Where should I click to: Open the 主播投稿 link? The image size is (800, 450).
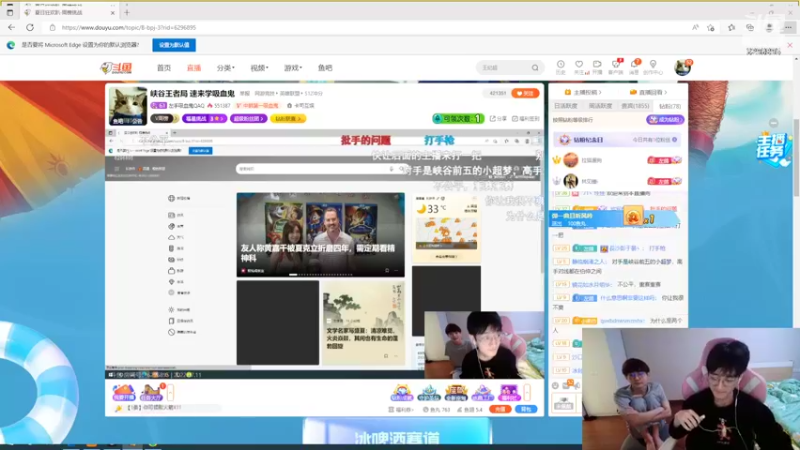[x=583, y=92]
